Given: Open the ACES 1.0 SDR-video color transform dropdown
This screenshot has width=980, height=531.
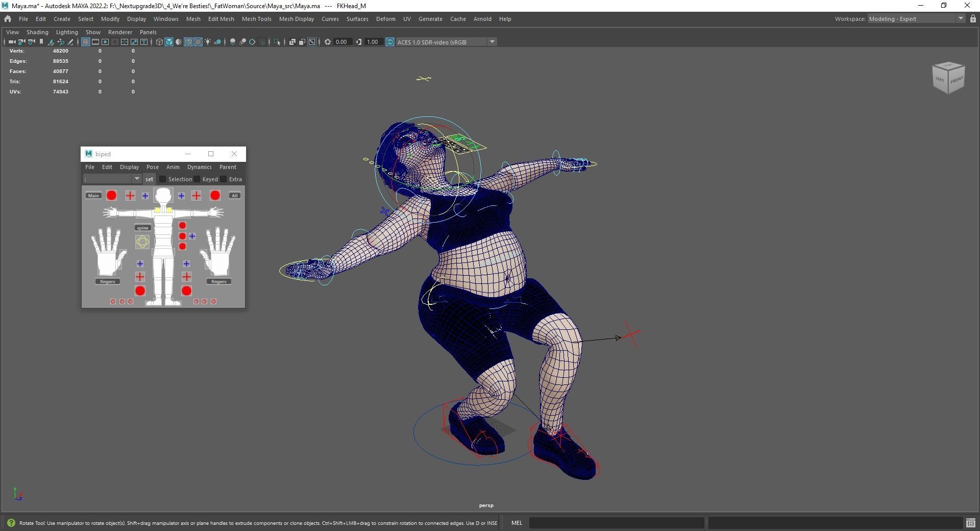Looking at the screenshot, I should click(x=446, y=42).
